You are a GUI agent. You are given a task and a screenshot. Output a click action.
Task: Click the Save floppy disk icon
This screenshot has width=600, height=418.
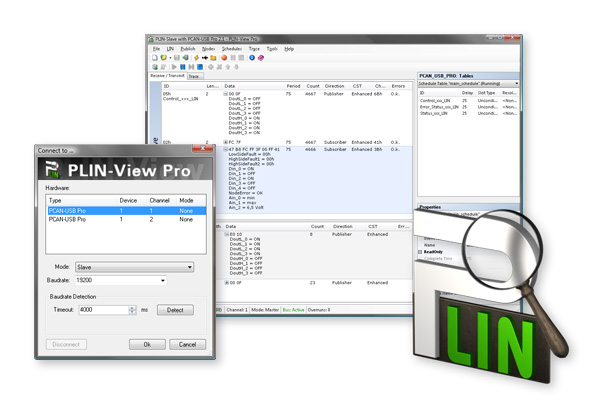tap(177, 58)
